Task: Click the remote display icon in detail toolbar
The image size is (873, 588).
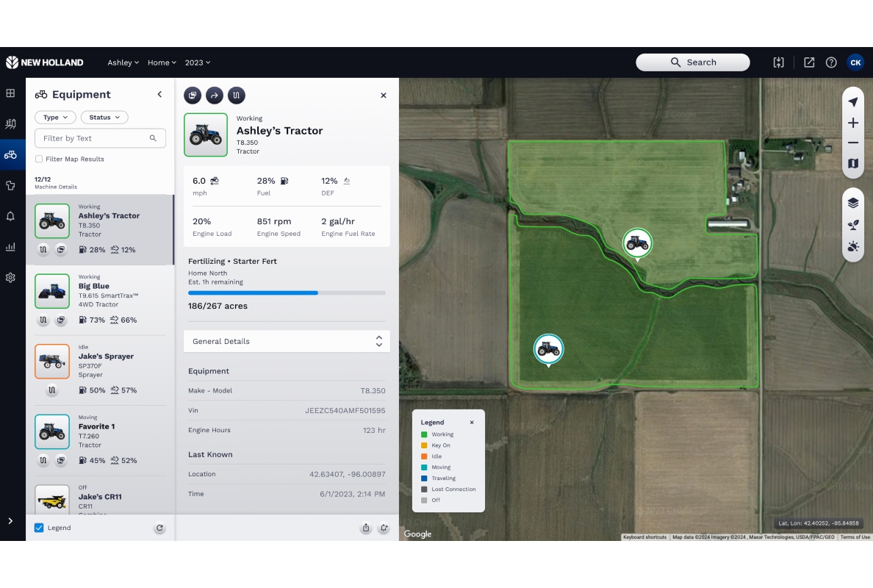Action: 193,96
